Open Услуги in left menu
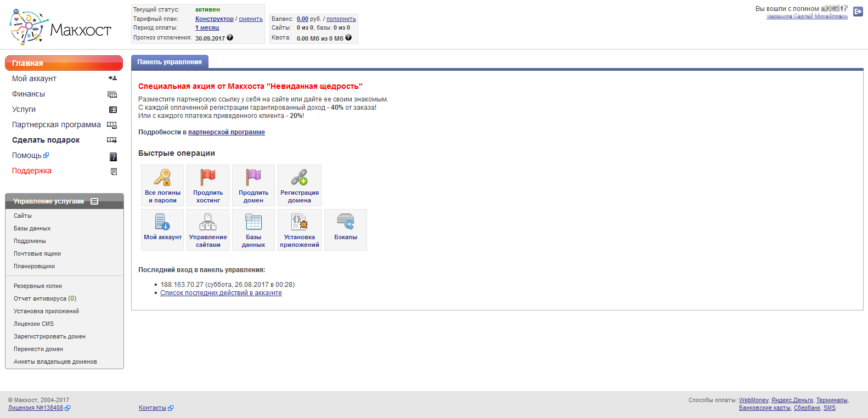 pos(24,109)
